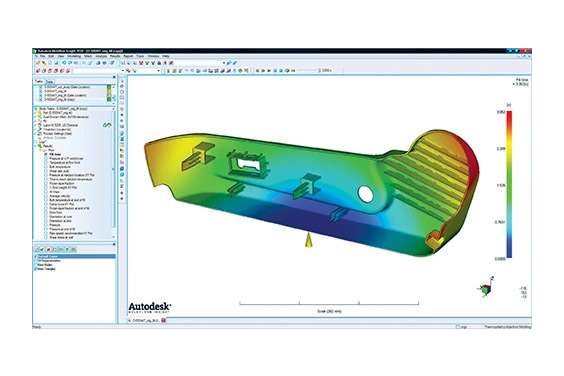Click the new project icon in top toolbar
Viewport: 564px width, 376px height.
coord(38,63)
